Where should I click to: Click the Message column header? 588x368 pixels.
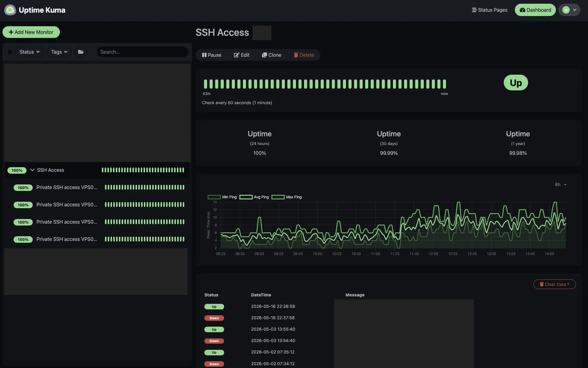point(355,295)
